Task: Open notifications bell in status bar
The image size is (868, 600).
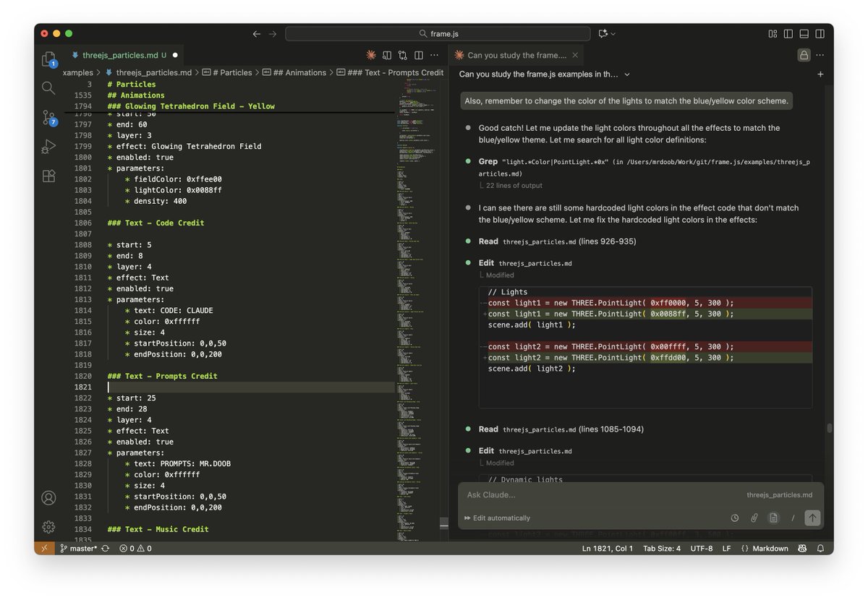Action: (820, 549)
